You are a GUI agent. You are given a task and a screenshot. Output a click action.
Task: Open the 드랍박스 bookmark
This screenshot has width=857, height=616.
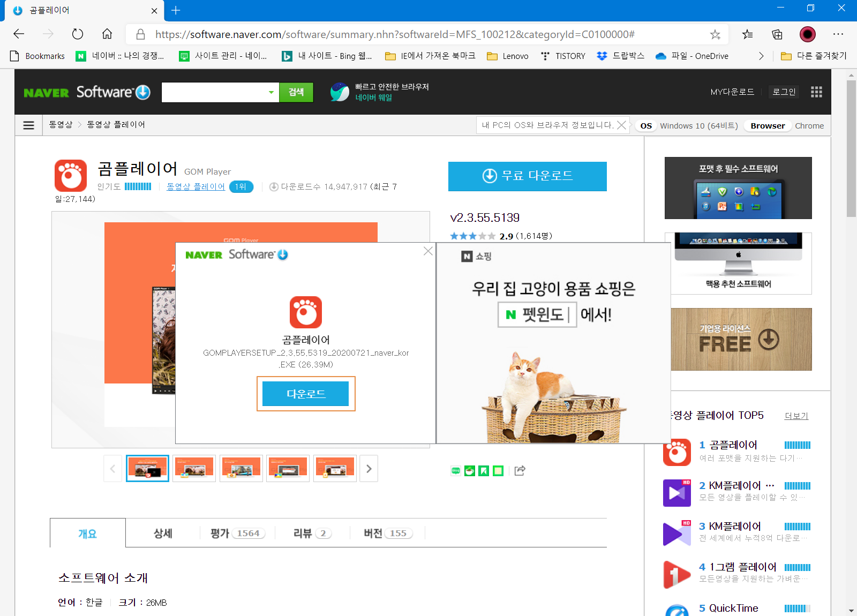621,56
